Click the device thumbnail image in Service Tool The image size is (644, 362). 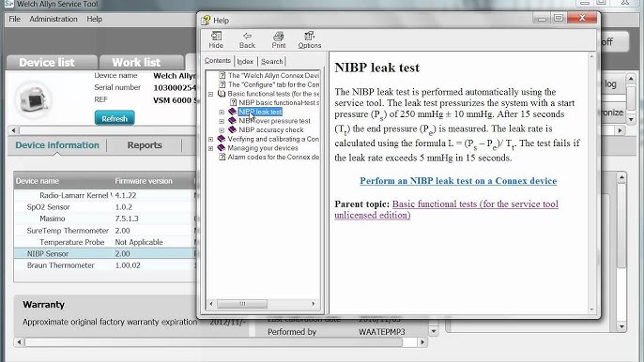34,99
